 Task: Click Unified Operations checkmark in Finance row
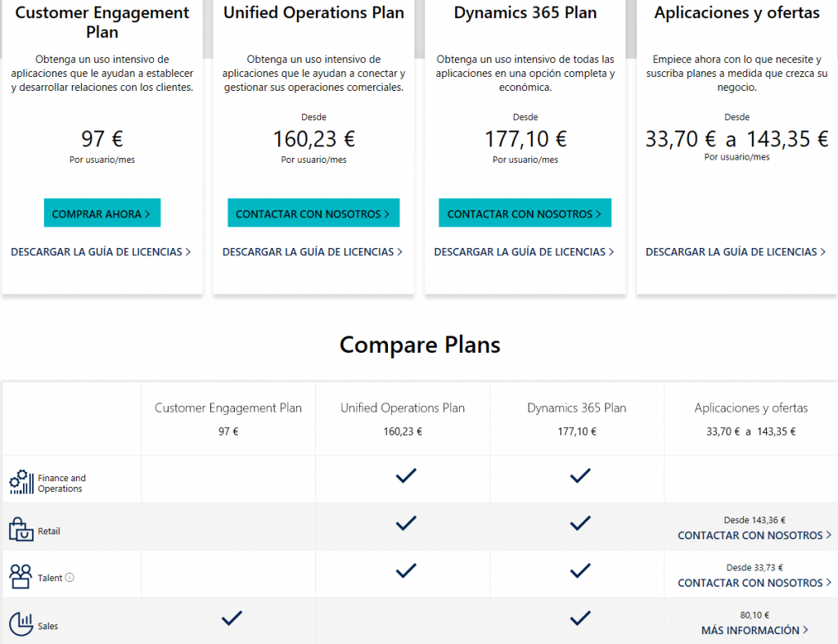(x=406, y=475)
